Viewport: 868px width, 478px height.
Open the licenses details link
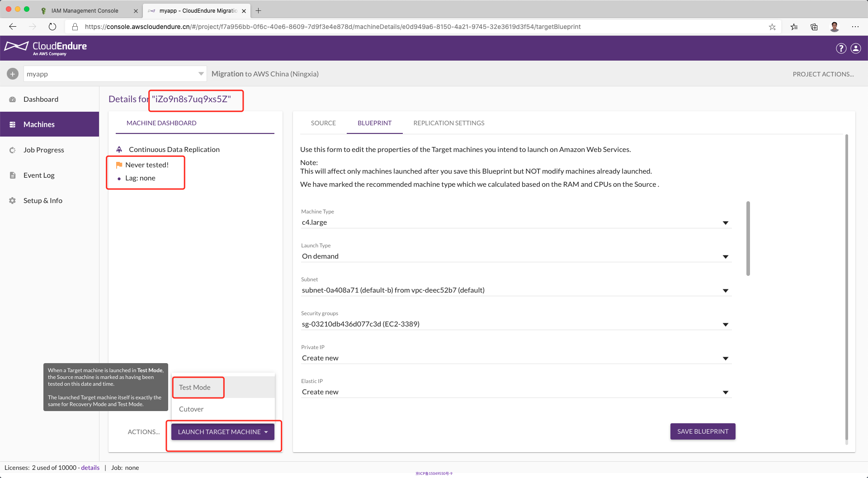90,468
